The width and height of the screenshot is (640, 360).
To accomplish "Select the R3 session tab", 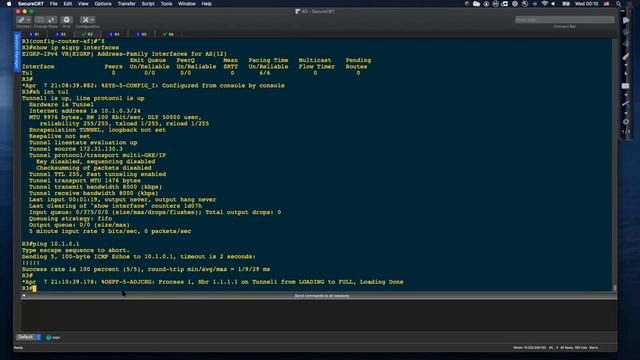I will coord(87,34).
